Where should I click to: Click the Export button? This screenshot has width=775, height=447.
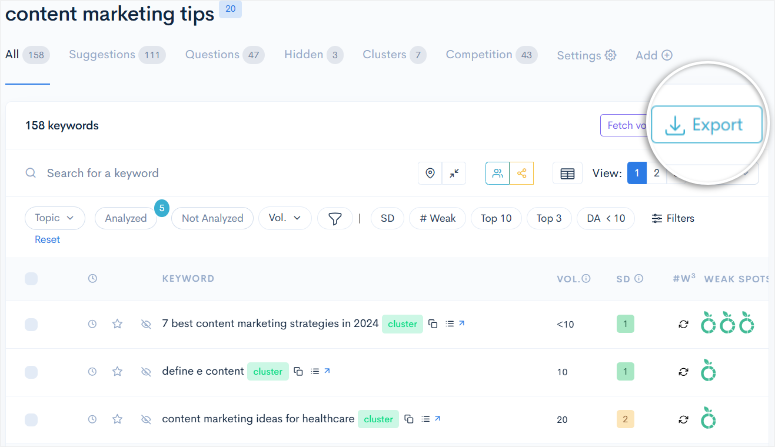706,125
